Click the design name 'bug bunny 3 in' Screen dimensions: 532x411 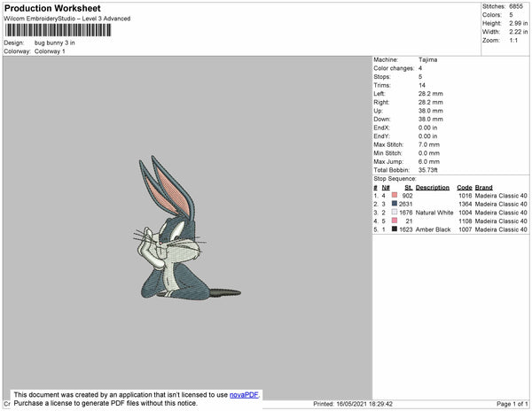coord(55,43)
